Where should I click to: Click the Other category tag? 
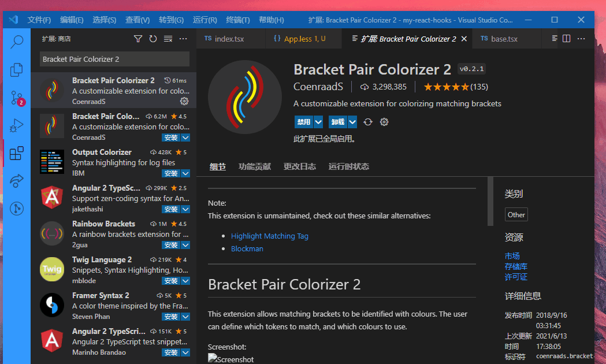516,215
